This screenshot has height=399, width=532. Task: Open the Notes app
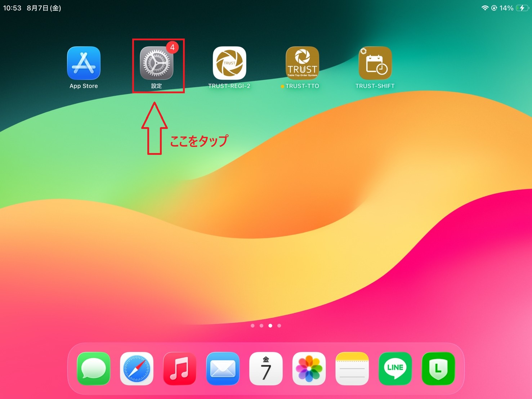click(x=352, y=369)
